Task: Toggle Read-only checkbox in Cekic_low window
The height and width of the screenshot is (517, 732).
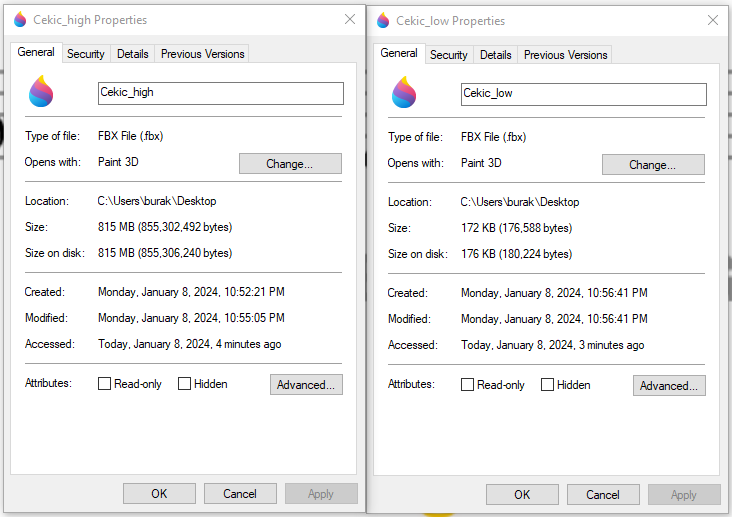Action: tap(467, 385)
